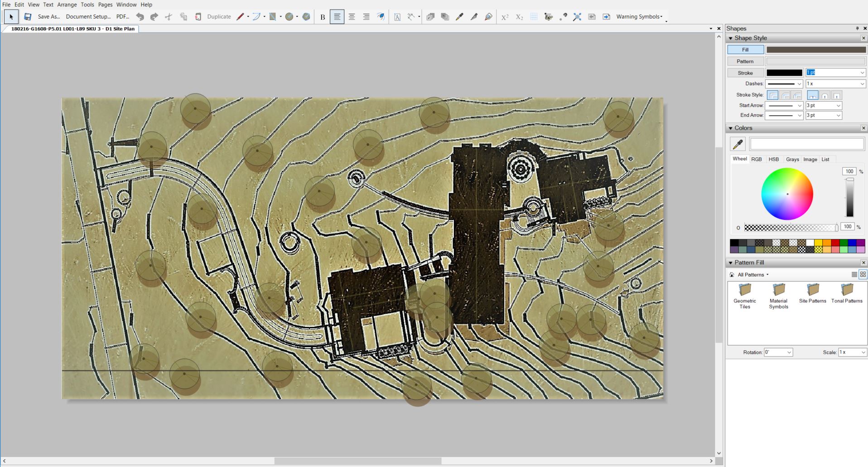This screenshot has width=868, height=467.
Task: Click the Save As... button
Action: [x=49, y=17]
